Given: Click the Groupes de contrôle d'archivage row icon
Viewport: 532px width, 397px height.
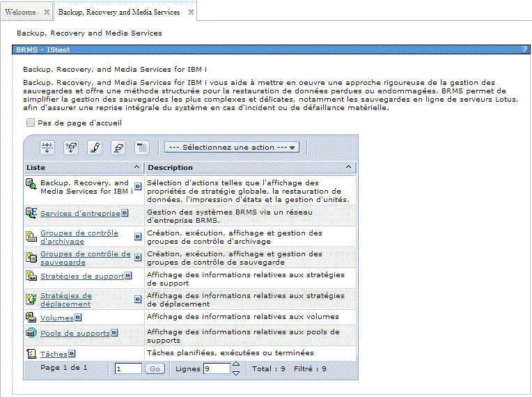Looking at the screenshot, I should tap(31, 236).
